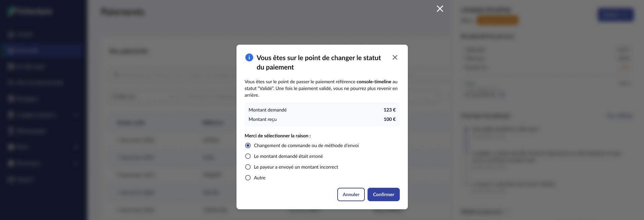Select 'Le montant demandé était erroné'

point(248,156)
